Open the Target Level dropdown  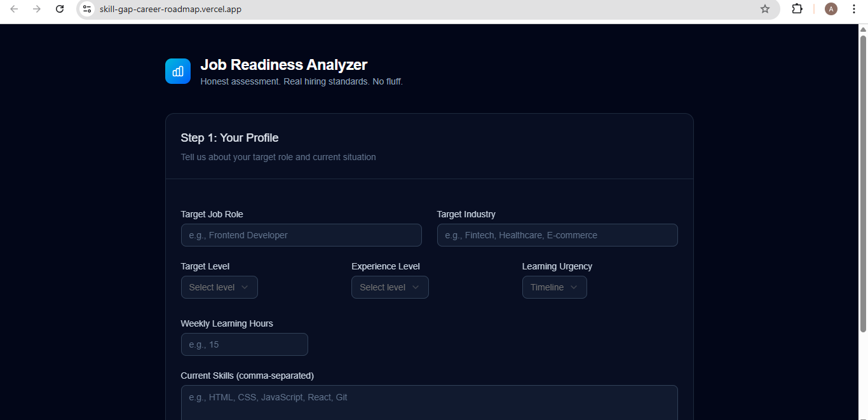click(219, 287)
